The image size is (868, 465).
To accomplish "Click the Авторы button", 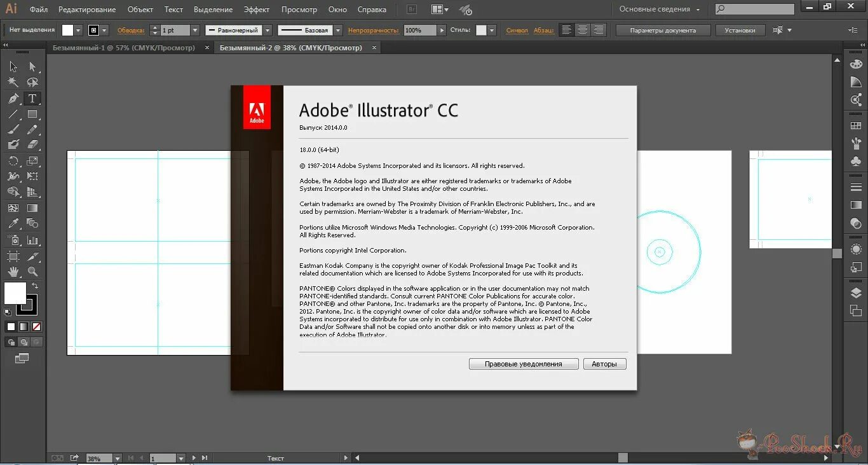I will (x=604, y=364).
